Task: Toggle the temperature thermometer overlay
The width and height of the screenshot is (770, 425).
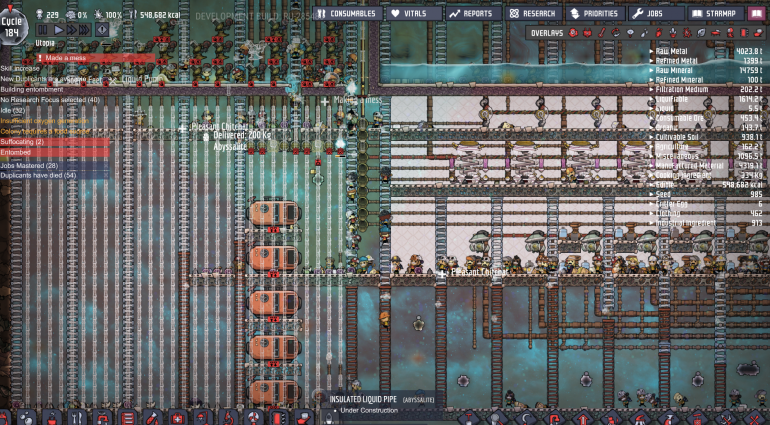Action: tap(602, 33)
